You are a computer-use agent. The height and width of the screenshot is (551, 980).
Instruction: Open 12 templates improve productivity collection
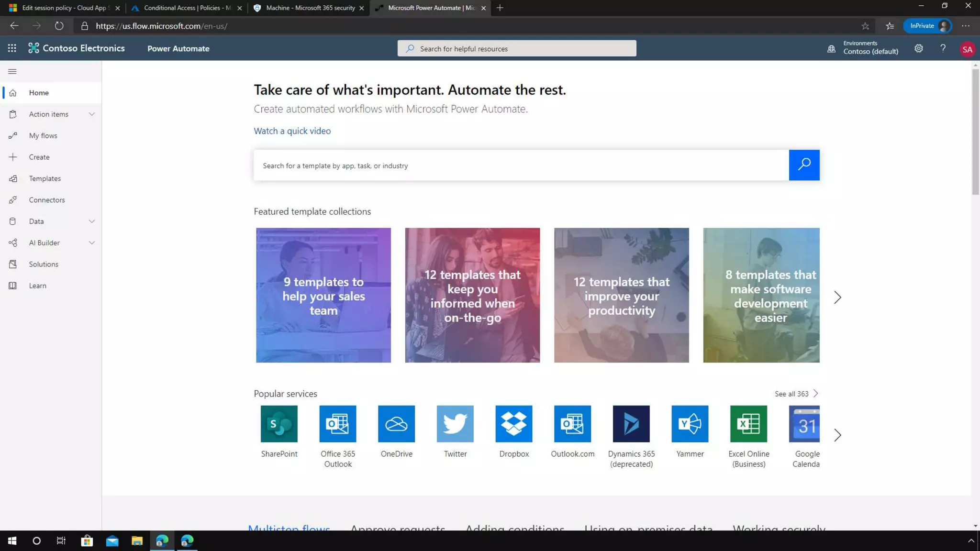tap(621, 295)
